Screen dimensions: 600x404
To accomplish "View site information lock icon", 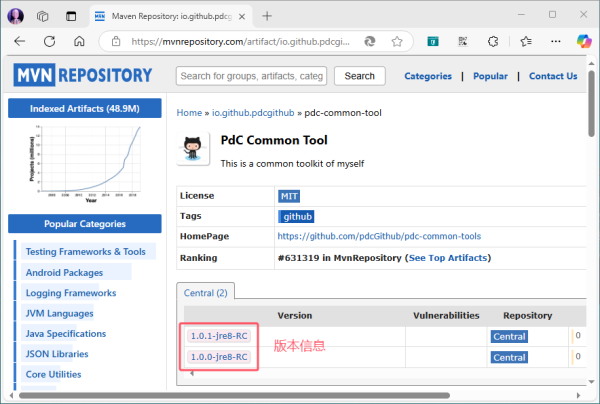I will (116, 41).
